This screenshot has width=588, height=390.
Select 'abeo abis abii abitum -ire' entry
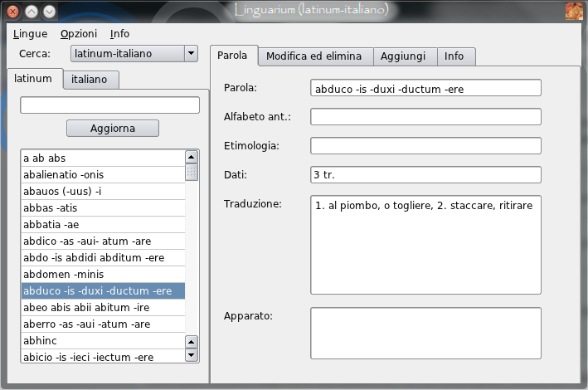pyautogui.click(x=103, y=307)
